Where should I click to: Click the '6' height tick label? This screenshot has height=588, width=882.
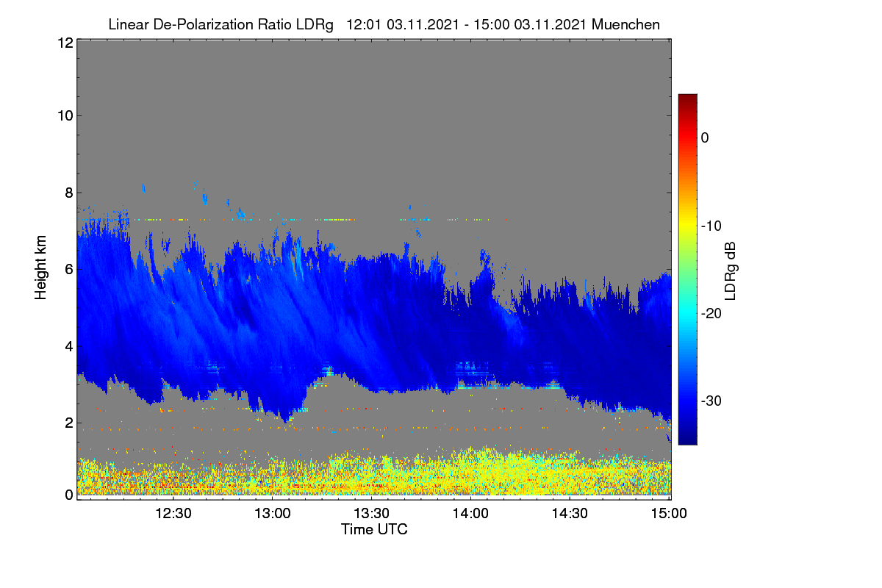click(68, 269)
